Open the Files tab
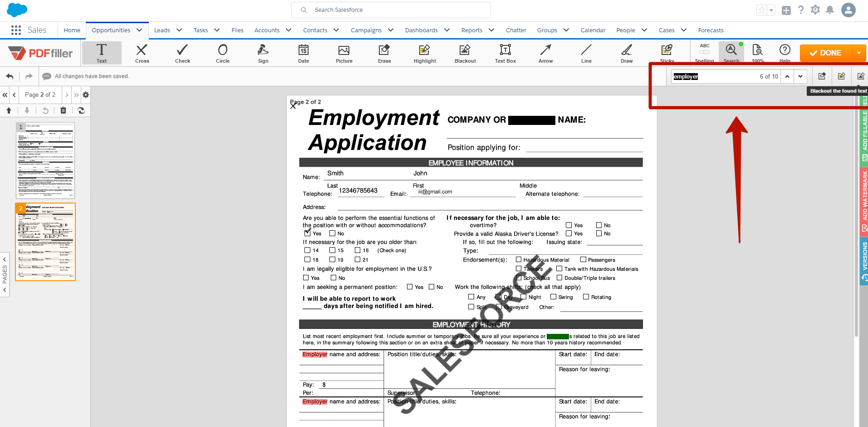 (237, 30)
